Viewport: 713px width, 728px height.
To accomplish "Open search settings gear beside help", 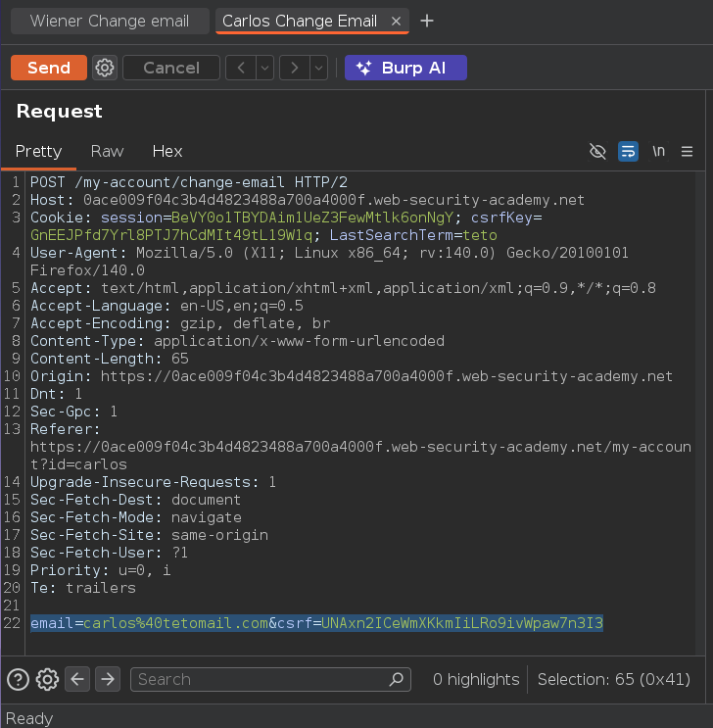I will pos(47,679).
